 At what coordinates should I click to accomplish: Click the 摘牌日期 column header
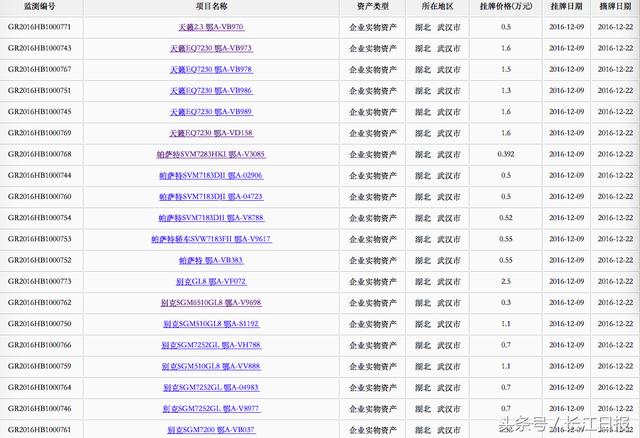[615, 7]
